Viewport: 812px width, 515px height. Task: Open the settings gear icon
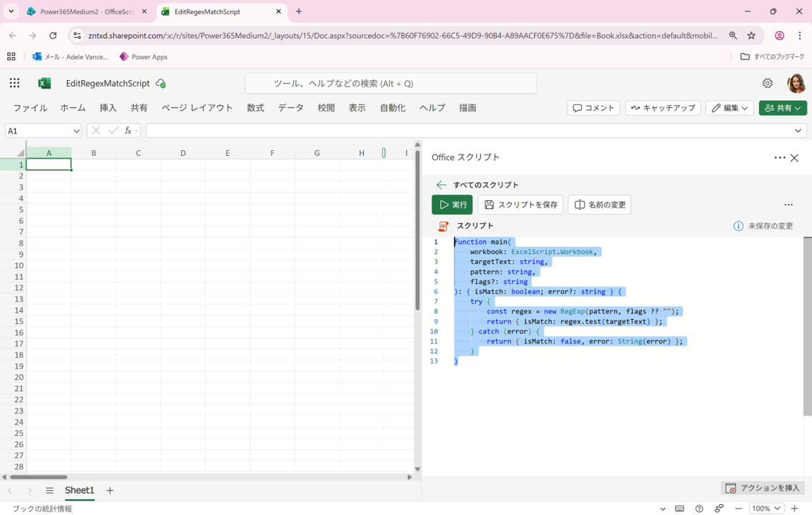[767, 83]
